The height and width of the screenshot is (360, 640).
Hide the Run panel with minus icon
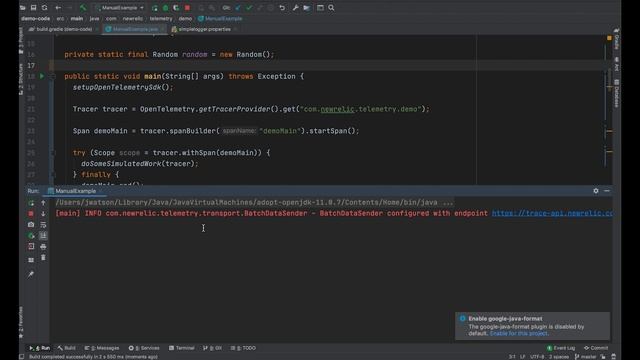point(607,191)
